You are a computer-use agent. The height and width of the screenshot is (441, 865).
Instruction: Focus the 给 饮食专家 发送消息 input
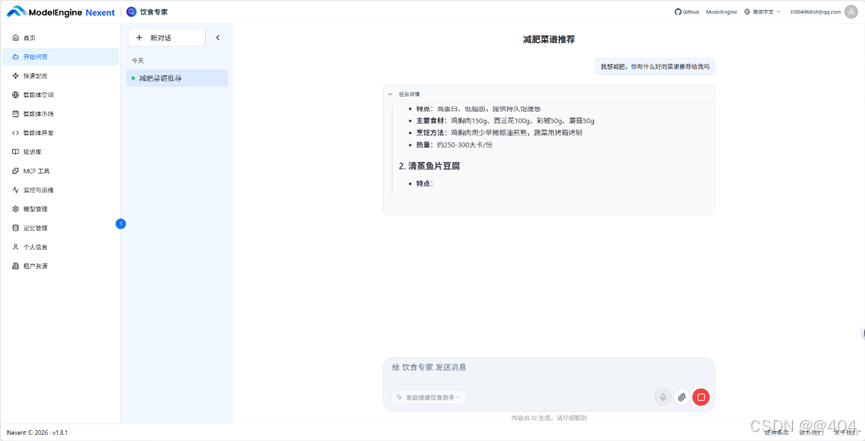(548, 368)
